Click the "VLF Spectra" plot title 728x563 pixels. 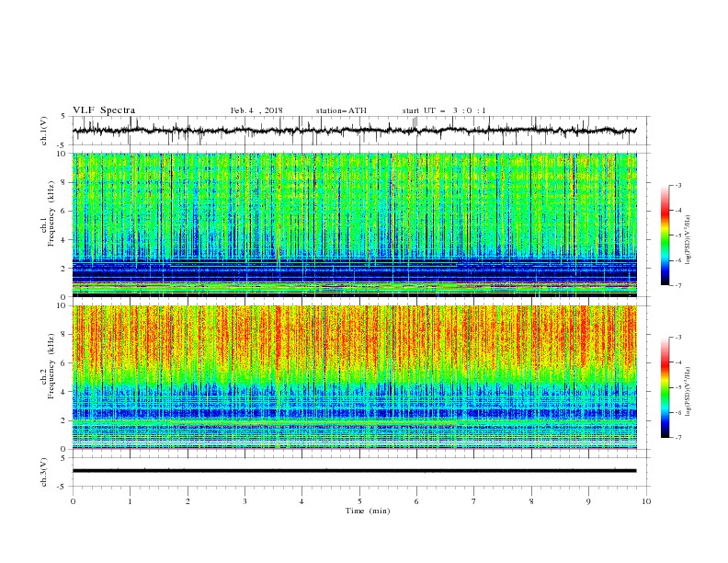pos(104,110)
